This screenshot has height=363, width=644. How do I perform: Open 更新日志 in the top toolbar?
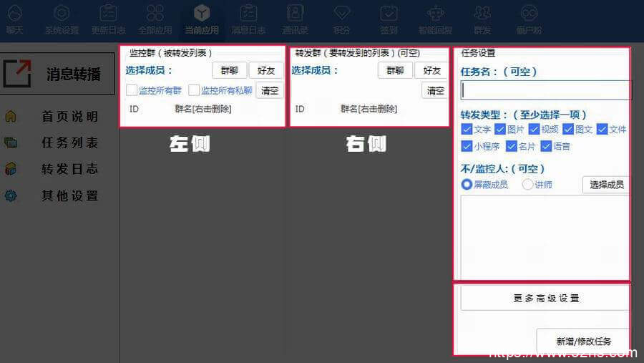109,18
